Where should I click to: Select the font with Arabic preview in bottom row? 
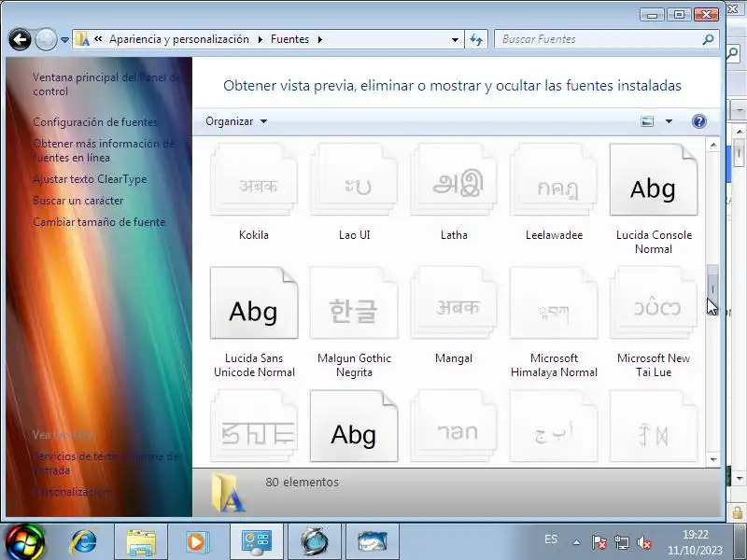click(x=554, y=426)
